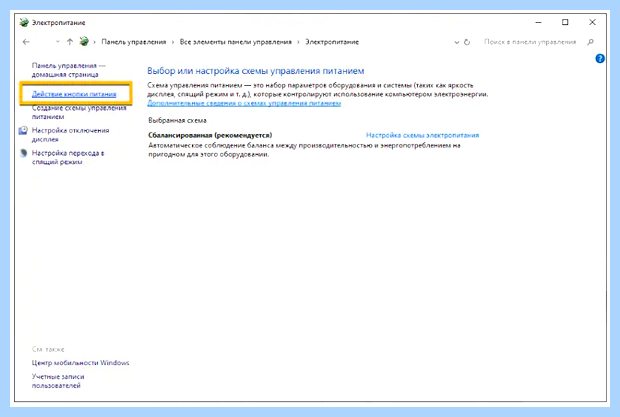The width and height of the screenshot is (620, 417).
Task: Expand the chevron after Все элементы панели управления
Action: pos(298,42)
